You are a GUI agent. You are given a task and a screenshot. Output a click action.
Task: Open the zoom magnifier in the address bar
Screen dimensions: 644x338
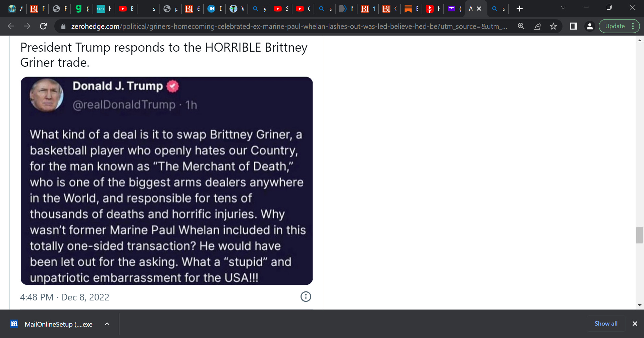(521, 26)
